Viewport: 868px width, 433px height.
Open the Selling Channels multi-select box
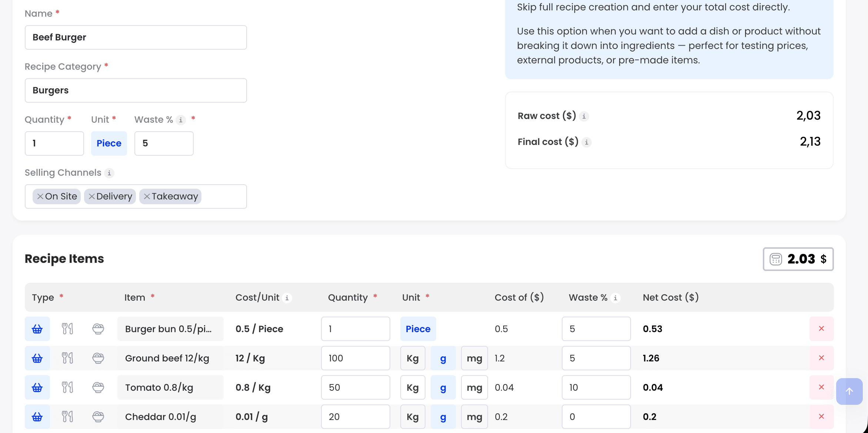click(136, 196)
